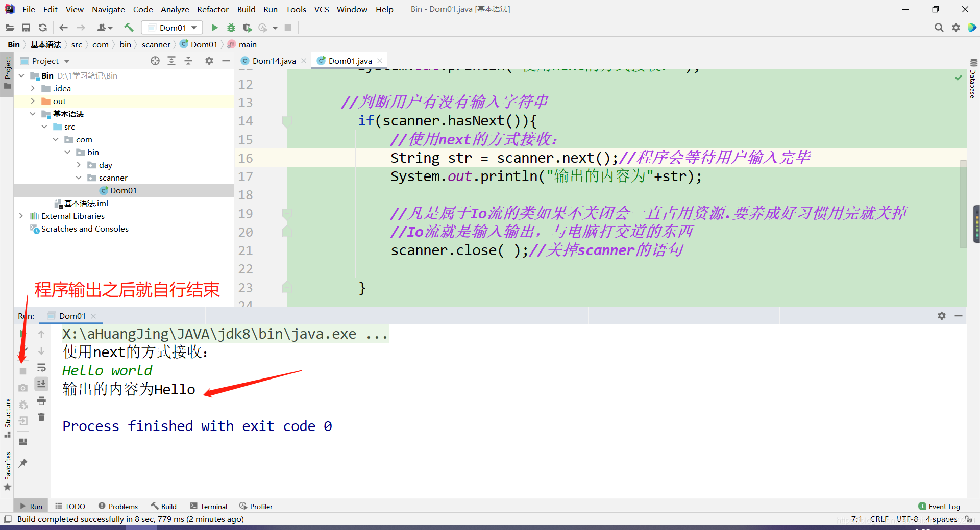Viewport: 980px width, 530px height.
Task: Navigate forward with right arrow icon
Action: [81, 28]
